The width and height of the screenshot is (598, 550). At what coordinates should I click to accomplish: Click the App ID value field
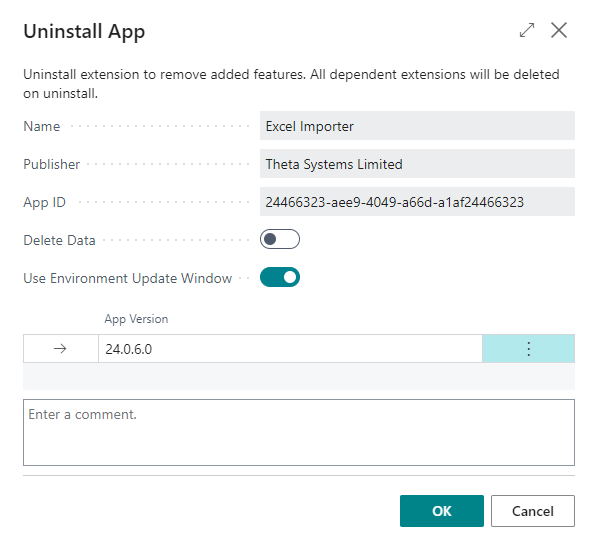(x=417, y=202)
